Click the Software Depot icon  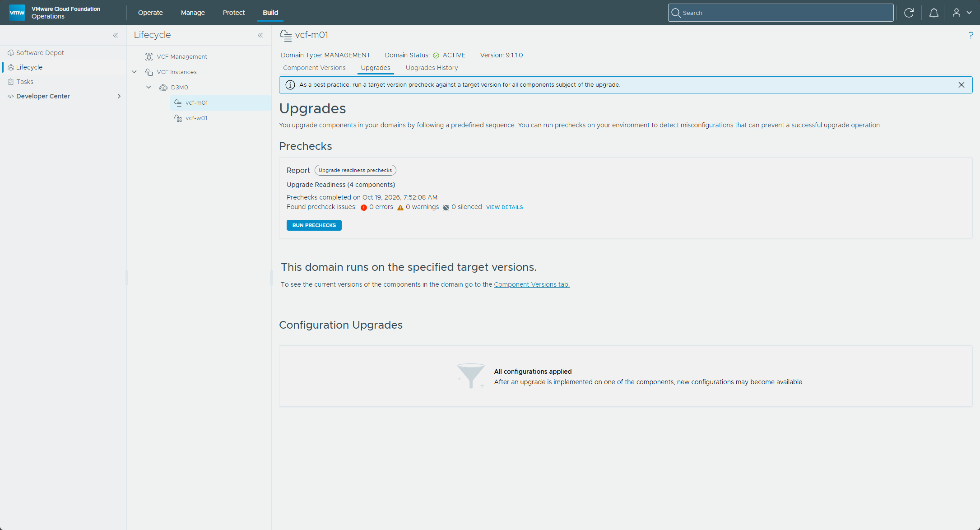coord(11,53)
